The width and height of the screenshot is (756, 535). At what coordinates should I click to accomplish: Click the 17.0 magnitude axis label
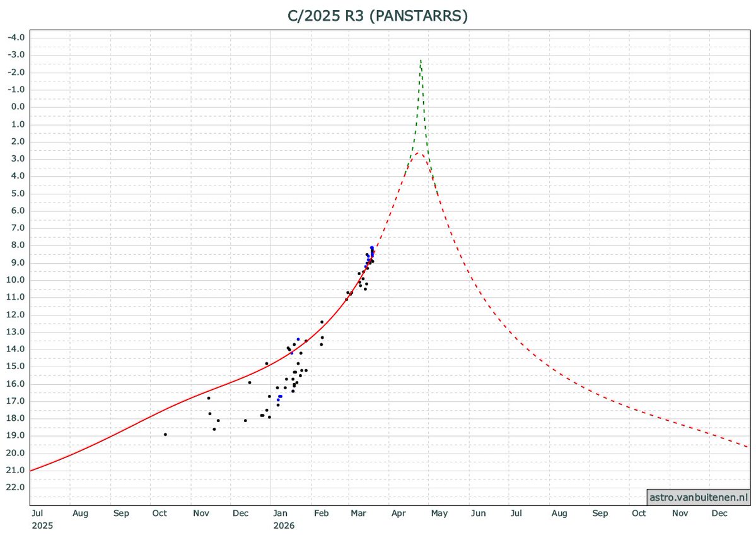click(16, 401)
